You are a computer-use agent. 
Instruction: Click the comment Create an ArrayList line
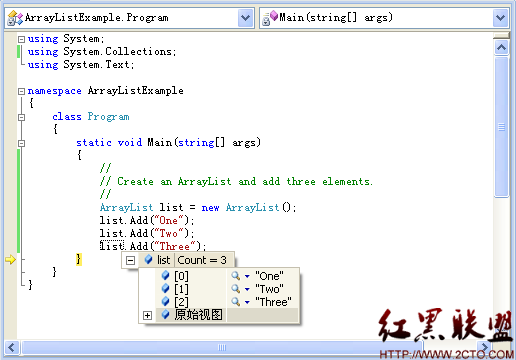coord(236,182)
